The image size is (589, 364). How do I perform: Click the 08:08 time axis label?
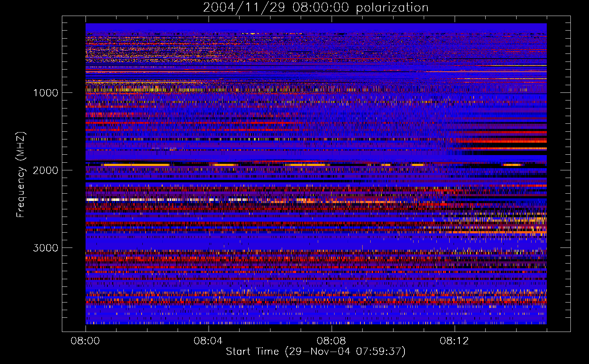click(331, 341)
